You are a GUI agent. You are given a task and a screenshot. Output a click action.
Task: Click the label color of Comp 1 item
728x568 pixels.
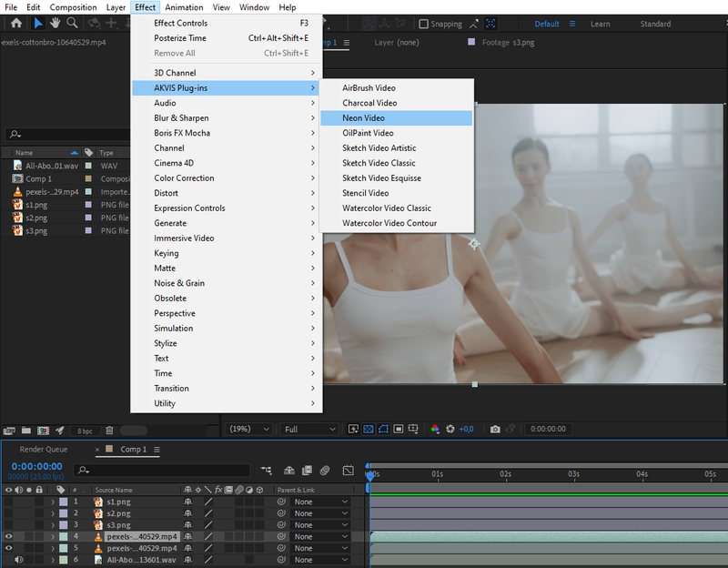[x=88, y=178]
